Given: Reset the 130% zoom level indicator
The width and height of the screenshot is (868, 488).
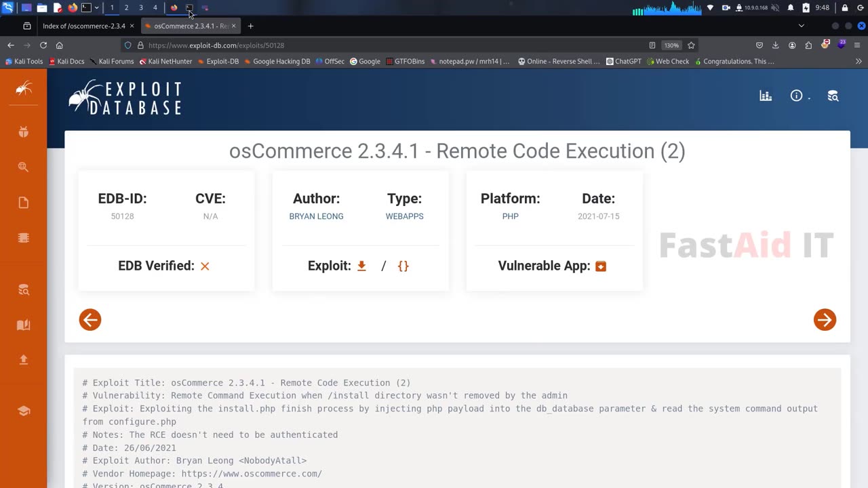Looking at the screenshot, I should 671,45.
